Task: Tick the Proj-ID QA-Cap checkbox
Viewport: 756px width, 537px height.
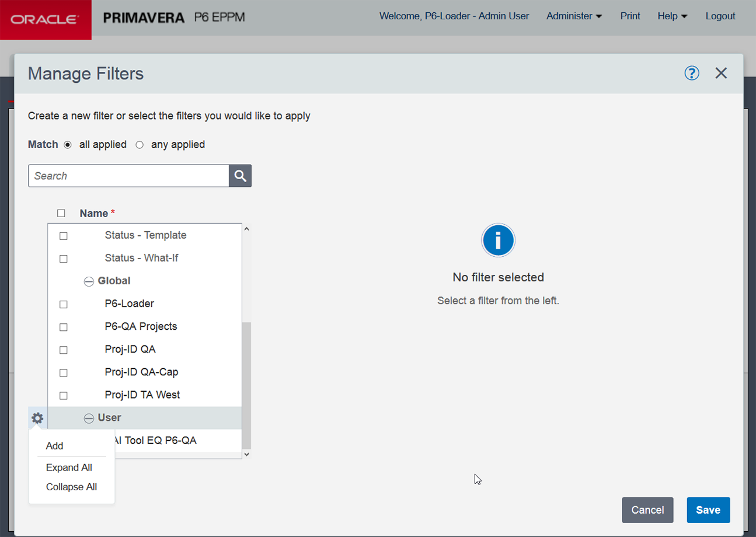Action: [64, 372]
